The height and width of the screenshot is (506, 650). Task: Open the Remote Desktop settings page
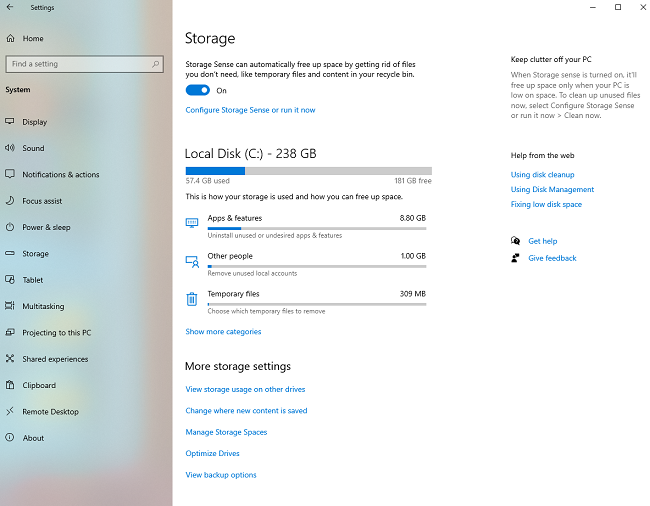click(50, 412)
